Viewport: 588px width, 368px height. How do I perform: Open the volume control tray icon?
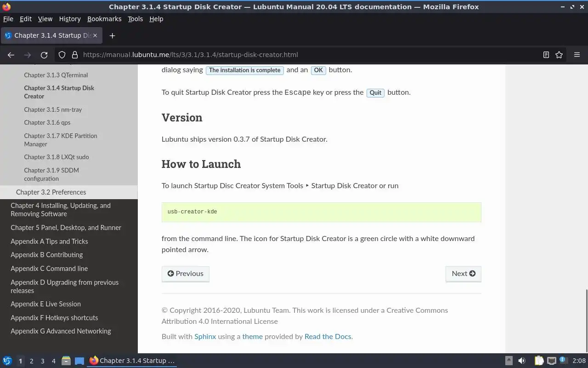point(522,361)
